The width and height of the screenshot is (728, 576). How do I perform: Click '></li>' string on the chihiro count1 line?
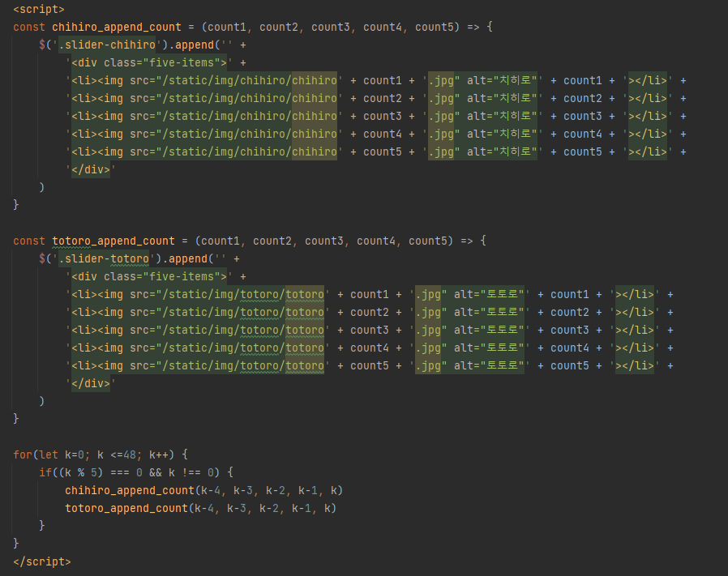click(x=648, y=80)
